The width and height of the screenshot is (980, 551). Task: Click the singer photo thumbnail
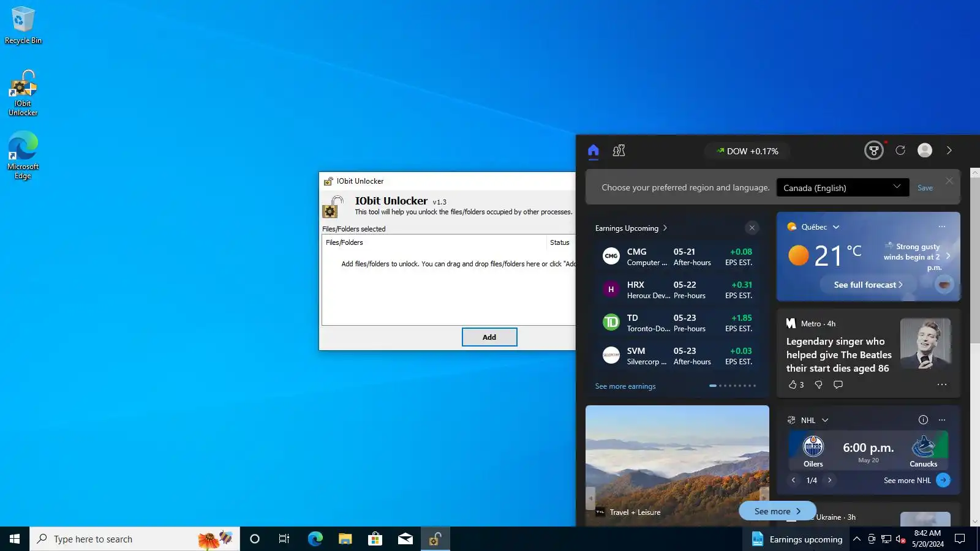pos(925,343)
